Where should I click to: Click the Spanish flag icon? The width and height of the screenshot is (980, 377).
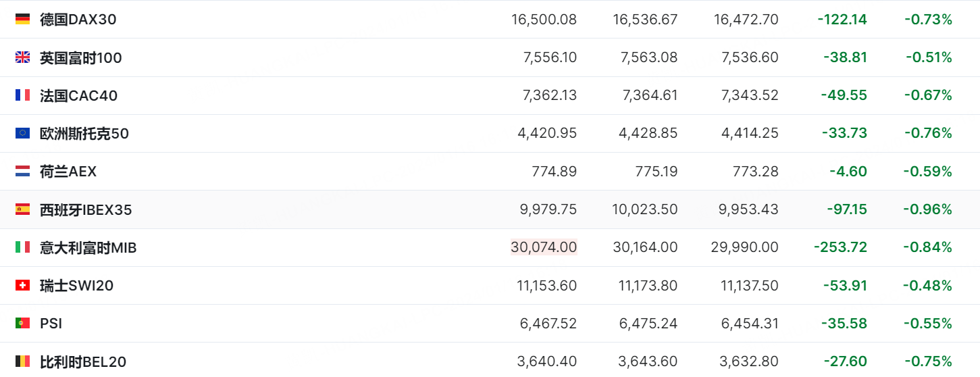[x=22, y=209]
